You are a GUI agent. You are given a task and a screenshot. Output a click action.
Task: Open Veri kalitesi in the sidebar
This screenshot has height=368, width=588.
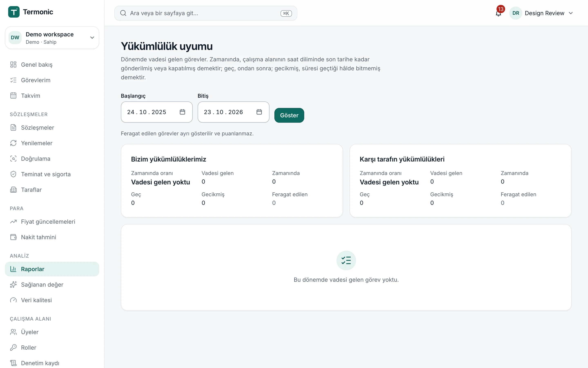pos(52,300)
